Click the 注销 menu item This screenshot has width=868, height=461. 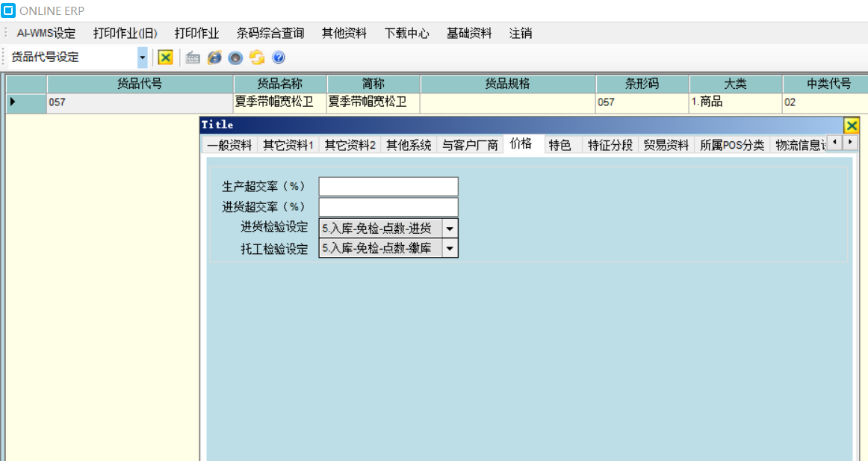(x=520, y=34)
